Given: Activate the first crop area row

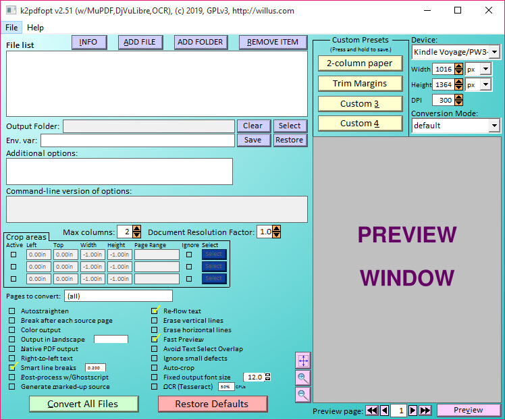Looking at the screenshot, I should pos(14,255).
